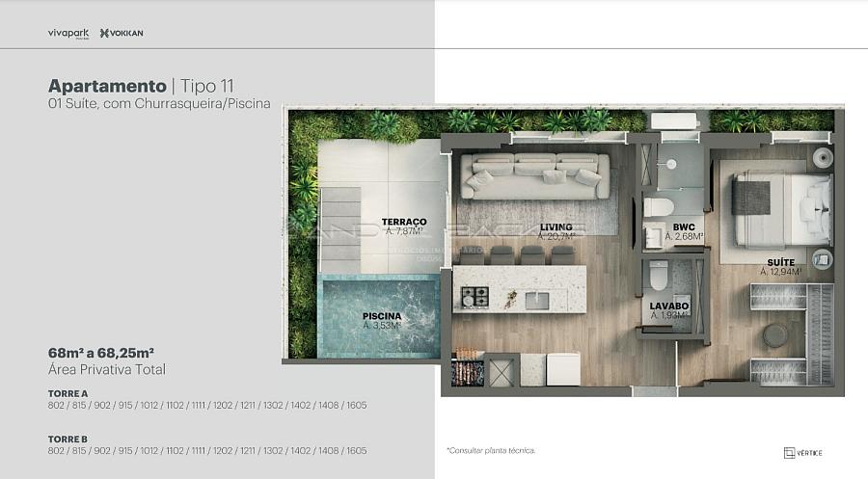Click the Vokkan logo
The height and width of the screenshot is (479, 868).
(x=122, y=34)
